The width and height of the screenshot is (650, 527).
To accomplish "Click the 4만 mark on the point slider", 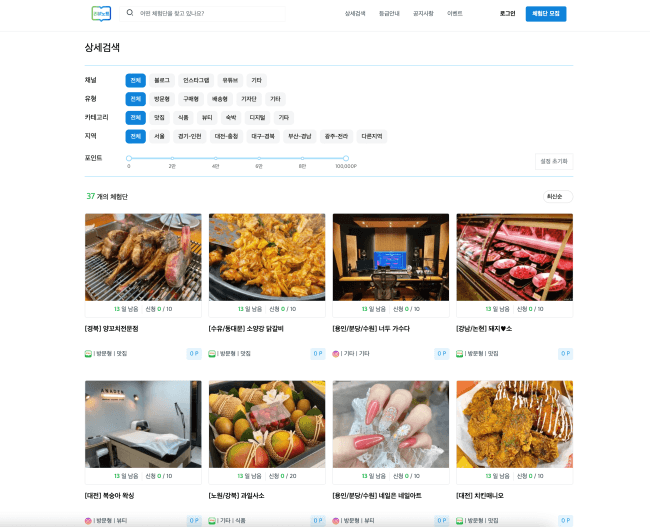I will [x=216, y=158].
